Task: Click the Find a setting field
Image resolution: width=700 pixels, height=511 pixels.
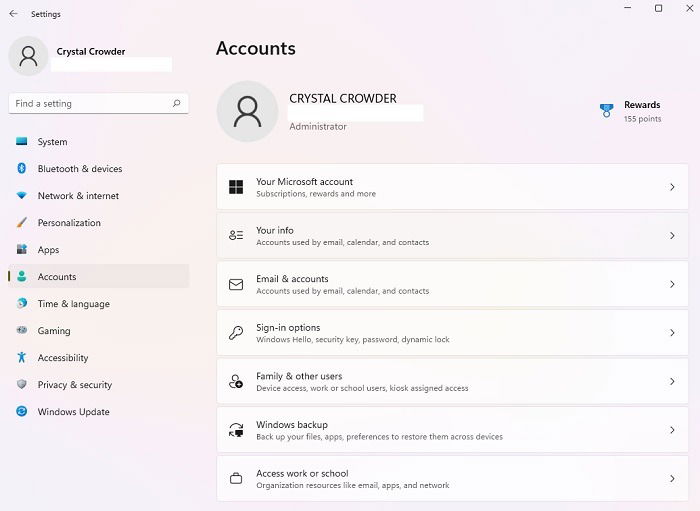Action: (98, 104)
